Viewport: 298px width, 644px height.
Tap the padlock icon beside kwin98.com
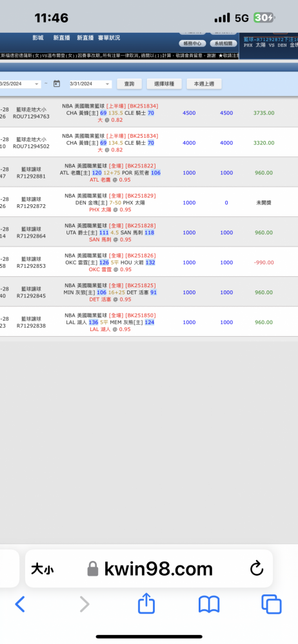tap(93, 569)
